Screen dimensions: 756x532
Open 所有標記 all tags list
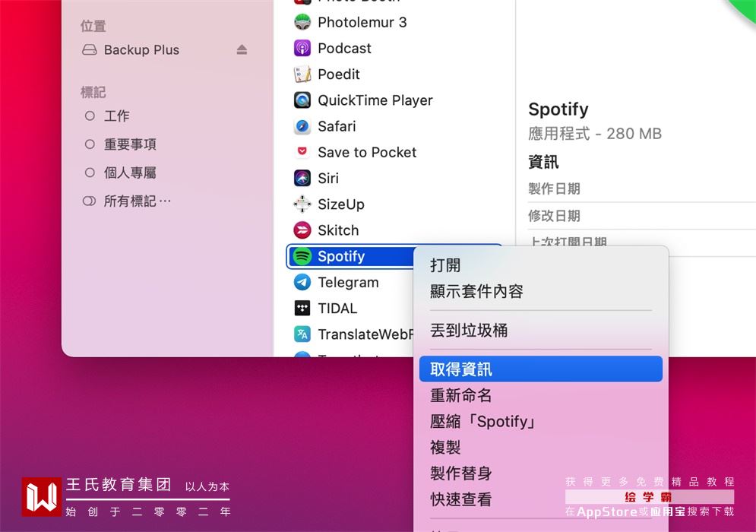click(127, 201)
